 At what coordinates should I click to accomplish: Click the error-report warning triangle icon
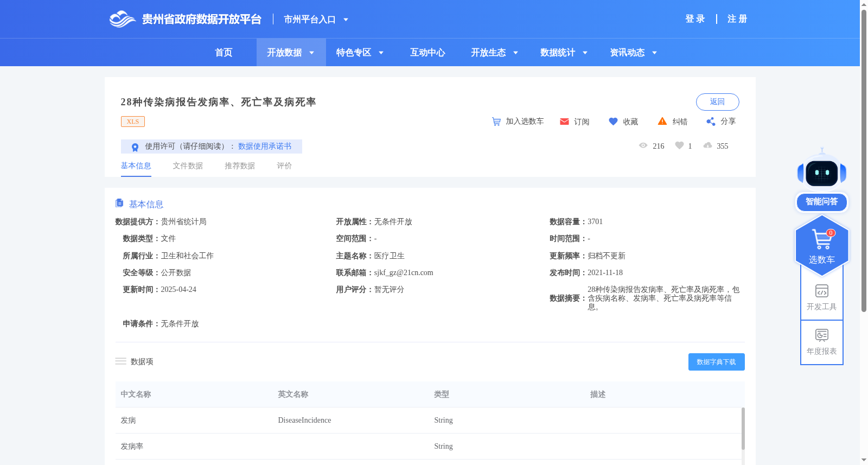click(662, 122)
